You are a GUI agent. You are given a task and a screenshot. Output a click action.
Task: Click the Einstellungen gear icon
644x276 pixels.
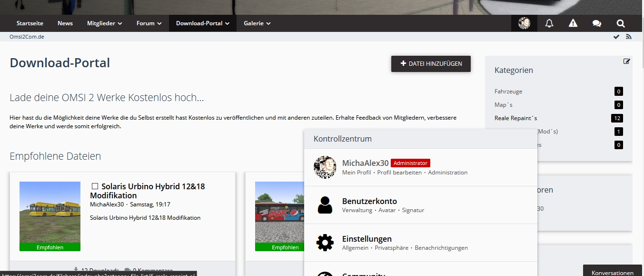click(325, 243)
